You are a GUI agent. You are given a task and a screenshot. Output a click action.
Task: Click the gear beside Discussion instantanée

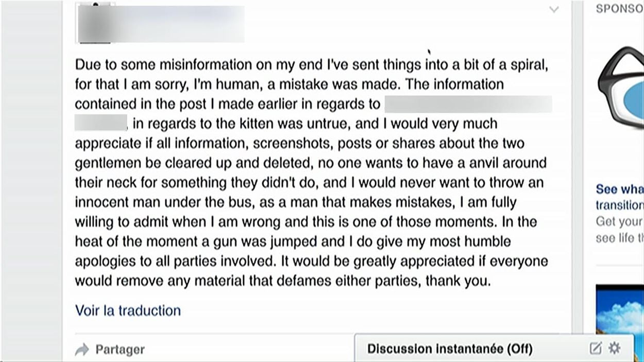(614, 348)
